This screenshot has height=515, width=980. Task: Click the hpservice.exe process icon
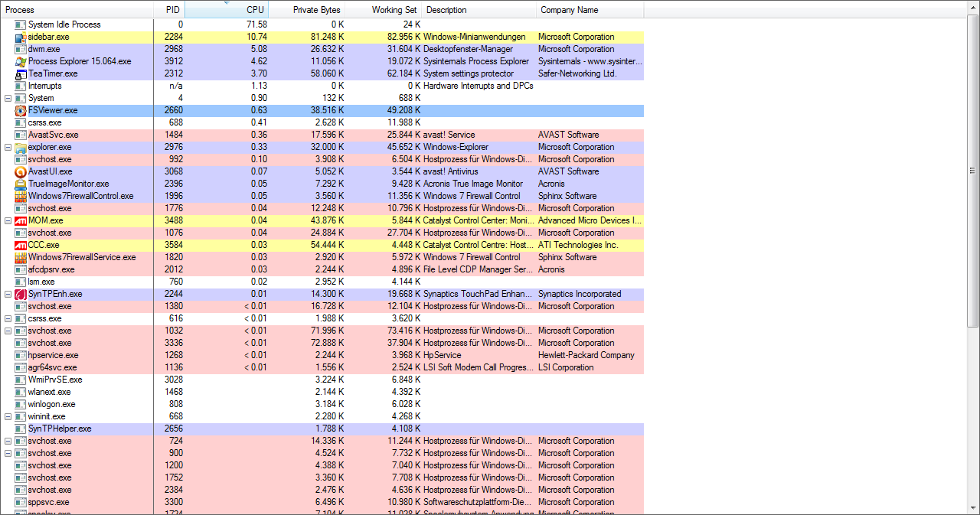click(21, 355)
